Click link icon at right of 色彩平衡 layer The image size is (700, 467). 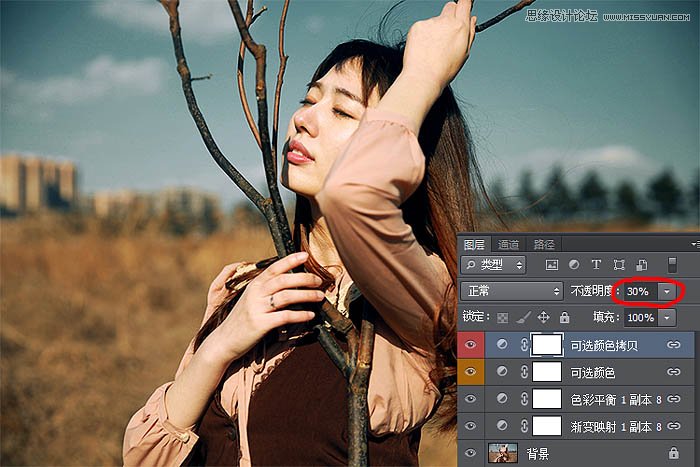(x=674, y=399)
